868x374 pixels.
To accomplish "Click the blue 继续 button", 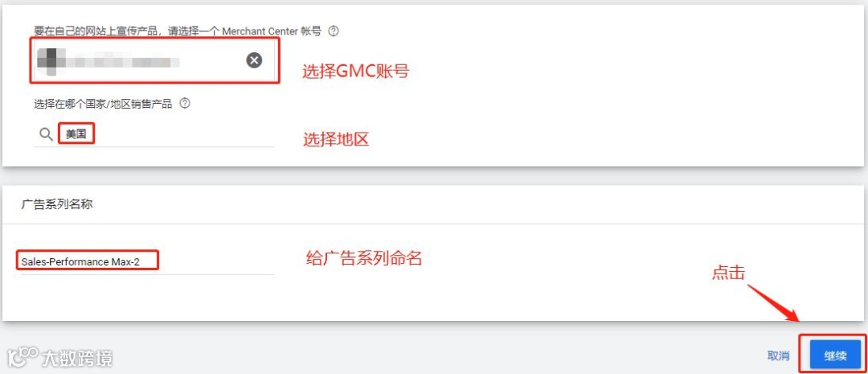I will coord(835,356).
